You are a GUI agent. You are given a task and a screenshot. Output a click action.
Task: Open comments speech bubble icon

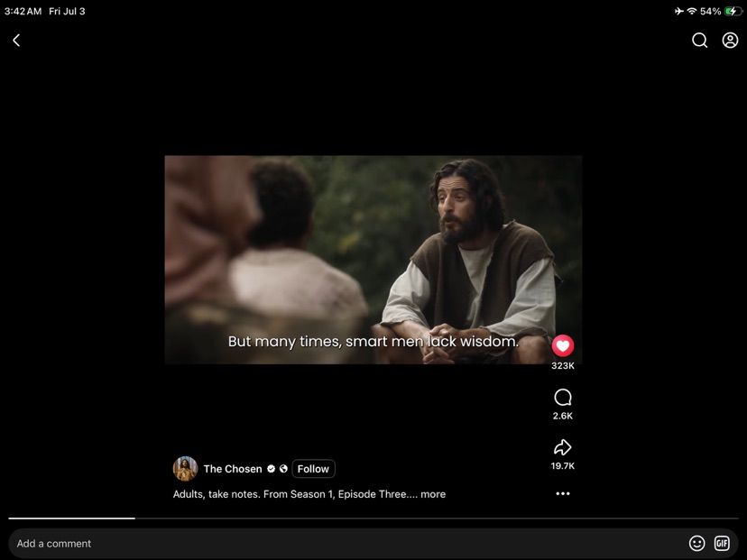[x=563, y=397]
